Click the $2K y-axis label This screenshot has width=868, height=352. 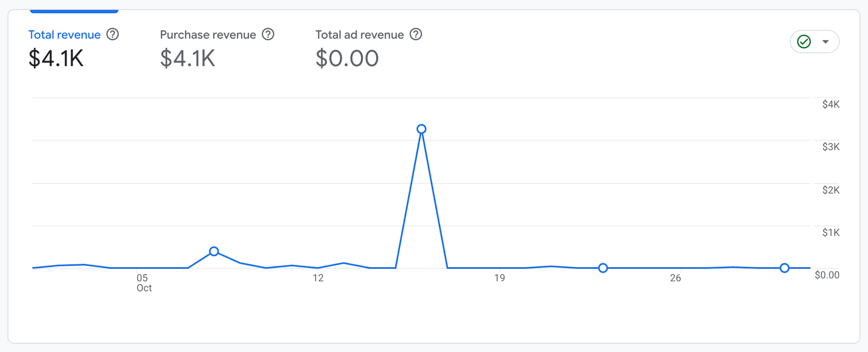[831, 190]
